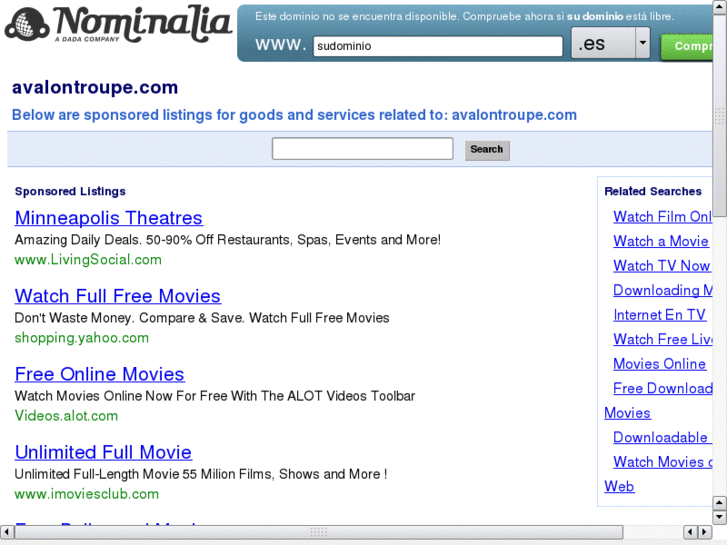Viewport: 727px width, 545px height.
Task: Click the horizontal scrollbar thumb
Action: [x=319, y=532]
